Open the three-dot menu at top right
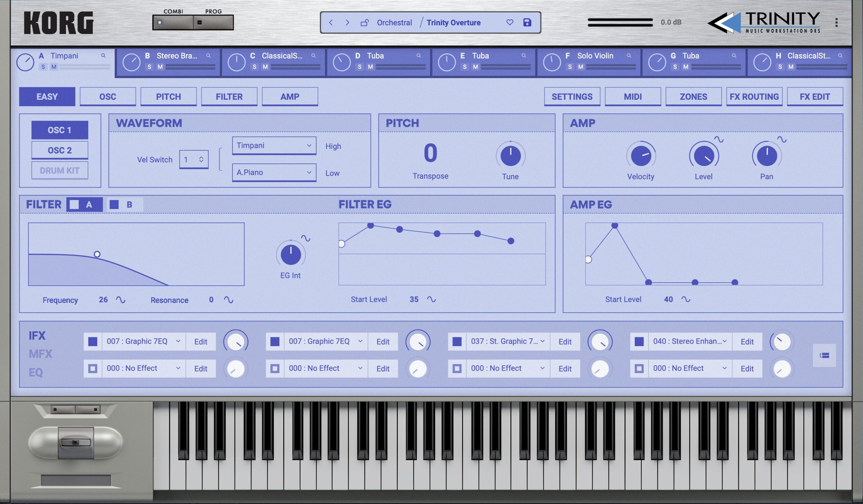Image resolution: width=863 pixels, height=504 pixels. coord(836,23)
